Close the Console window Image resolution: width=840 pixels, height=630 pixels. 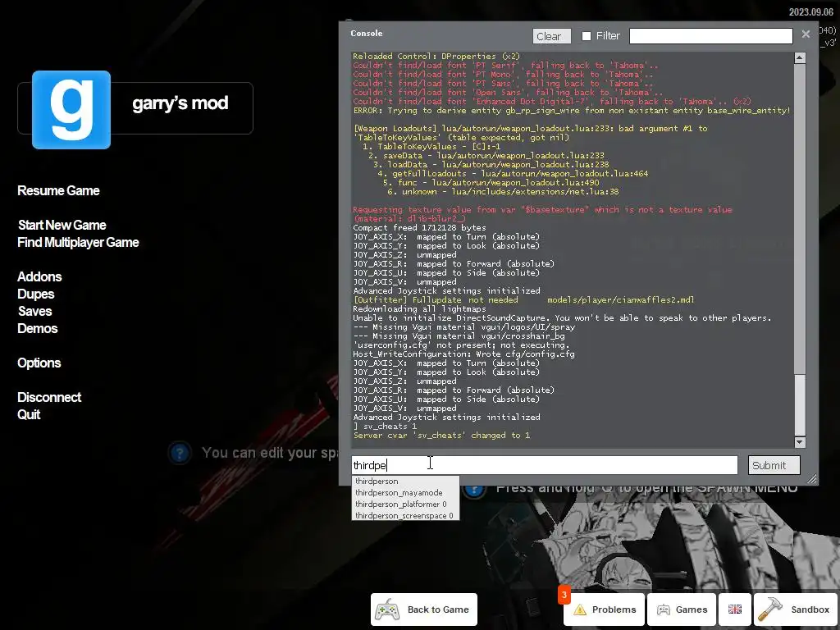pos(806,34)
